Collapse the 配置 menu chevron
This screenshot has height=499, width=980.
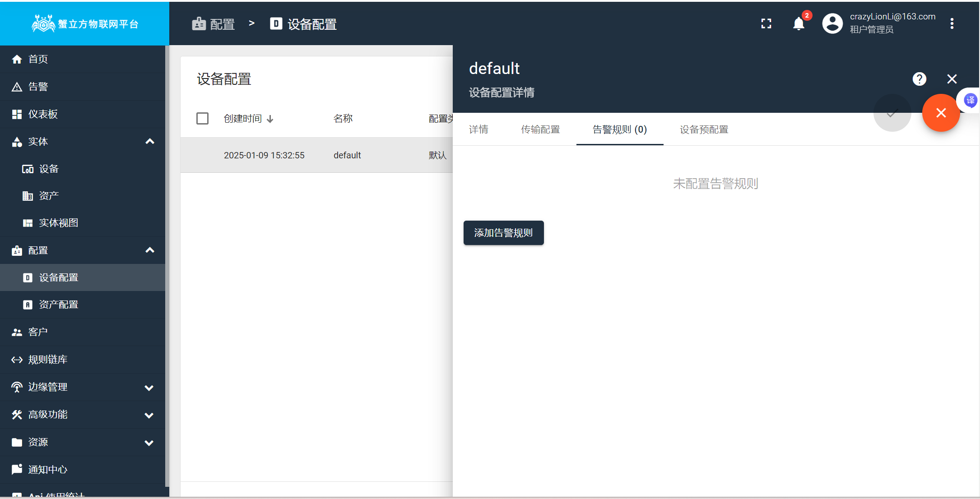[150, 250]
